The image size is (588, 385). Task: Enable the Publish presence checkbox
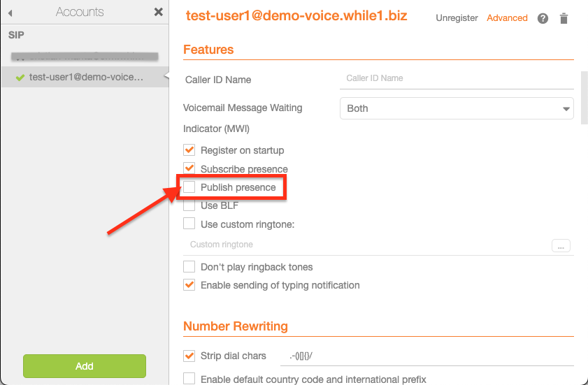pyautogui.click(x=189, y=187)
